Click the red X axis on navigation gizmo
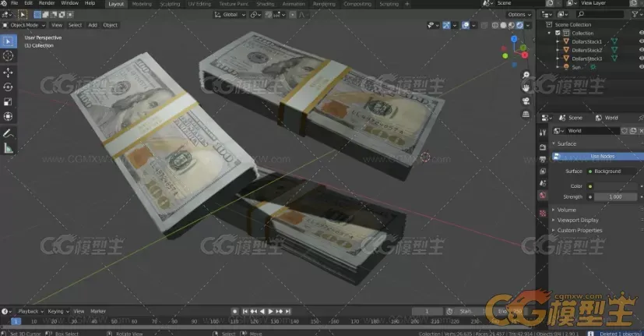 tap(525, 55)
